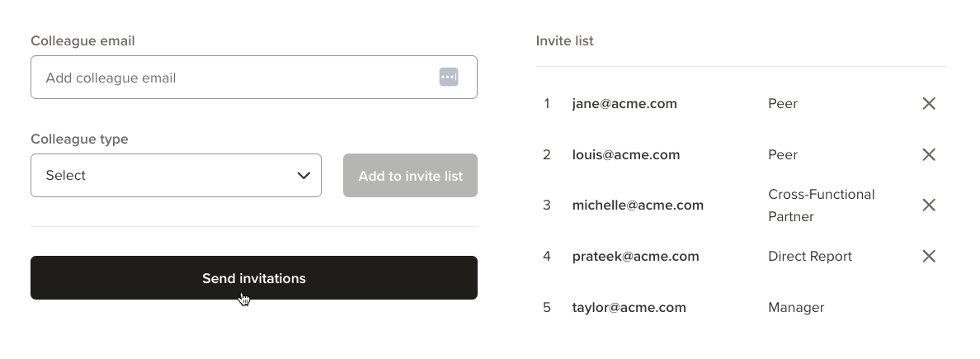The width and height of the screenshot is (980, 359).
Task: Click the Direct Report role label
Action: tap(810, 257)
